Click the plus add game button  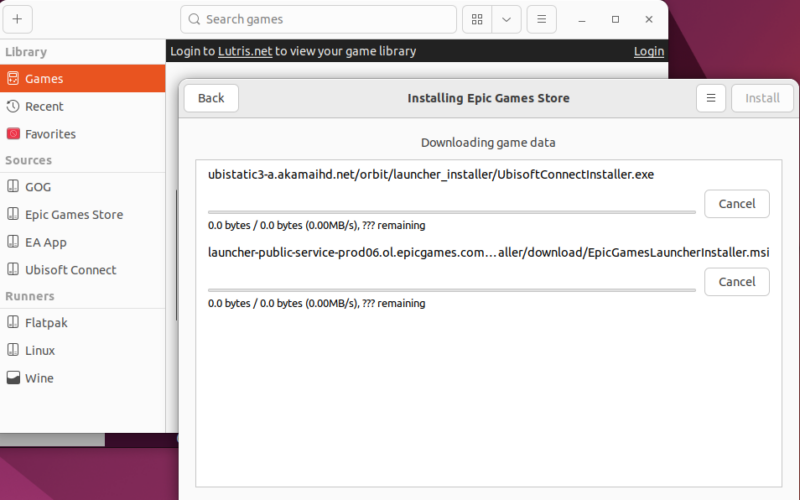click(17, 19)
